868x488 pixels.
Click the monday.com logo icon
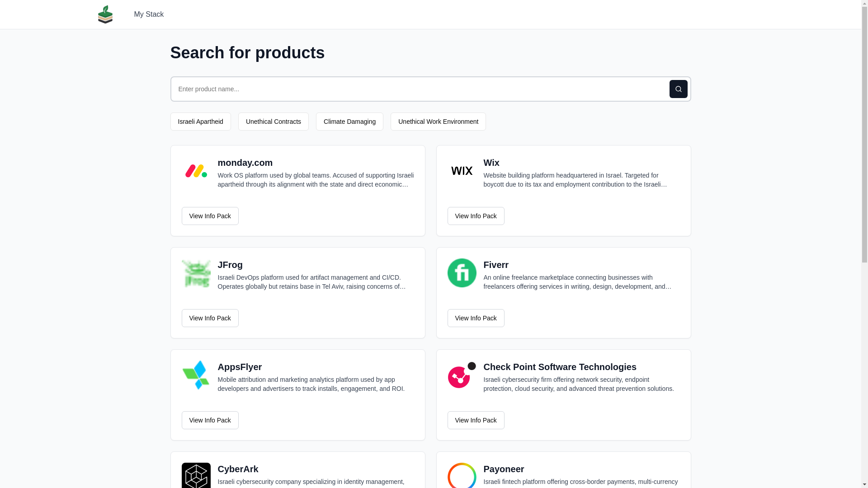click(196, 171)
